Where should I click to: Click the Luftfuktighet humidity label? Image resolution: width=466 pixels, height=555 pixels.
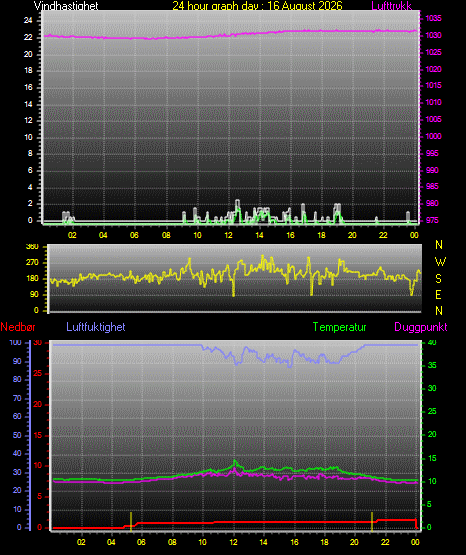96,327
